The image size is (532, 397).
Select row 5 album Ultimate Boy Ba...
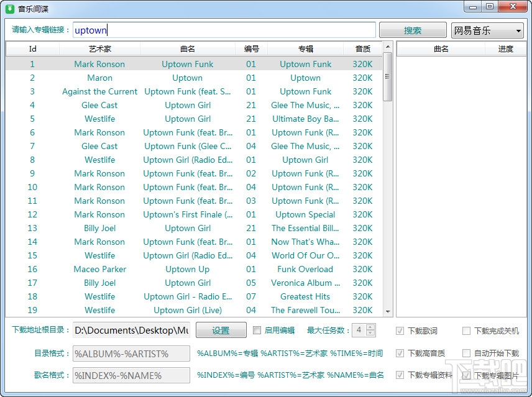tap(305, 119)
